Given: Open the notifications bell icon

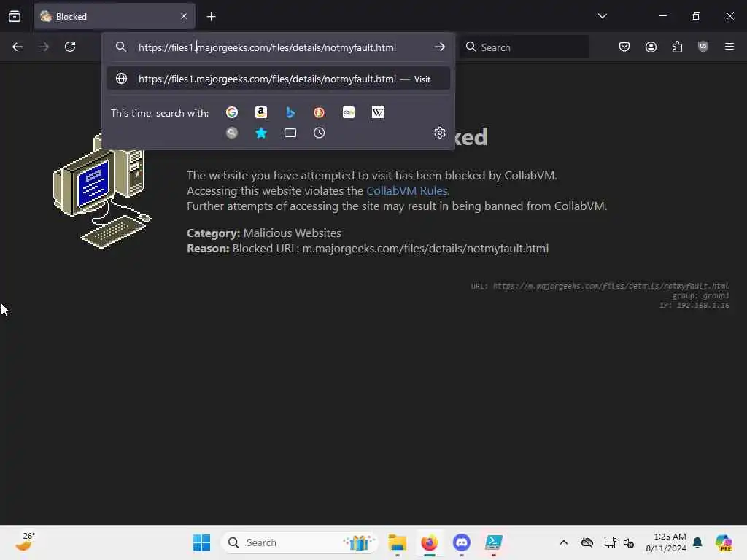Looking at the screenshot, I should (697, 542).
